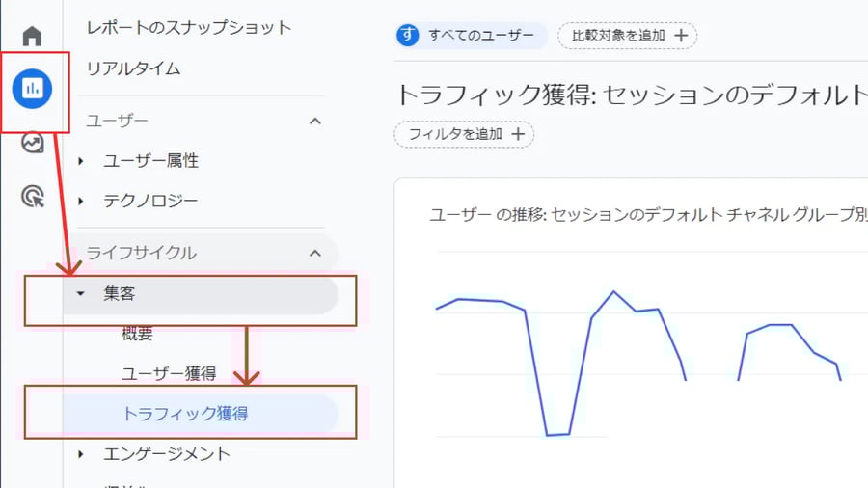Open レポートのスナップショット
Image resolution: width=868 pixels, height=488 pixels.
tap(189, 28)
